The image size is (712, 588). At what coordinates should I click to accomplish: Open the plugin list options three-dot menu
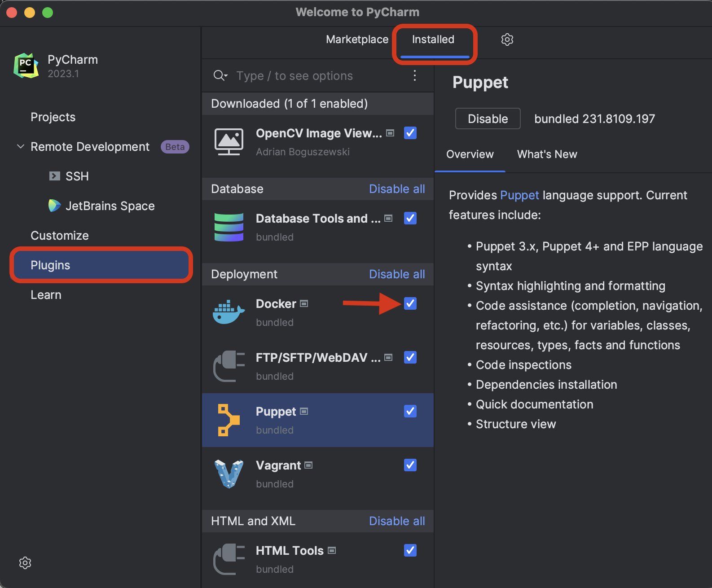(x=415, y=75)
